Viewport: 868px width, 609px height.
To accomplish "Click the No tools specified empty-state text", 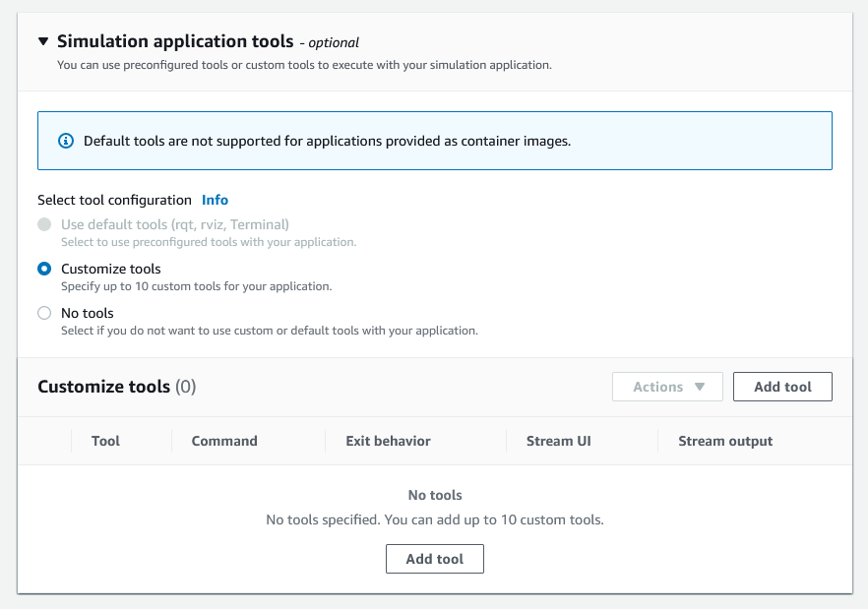I will coord(434,519).
